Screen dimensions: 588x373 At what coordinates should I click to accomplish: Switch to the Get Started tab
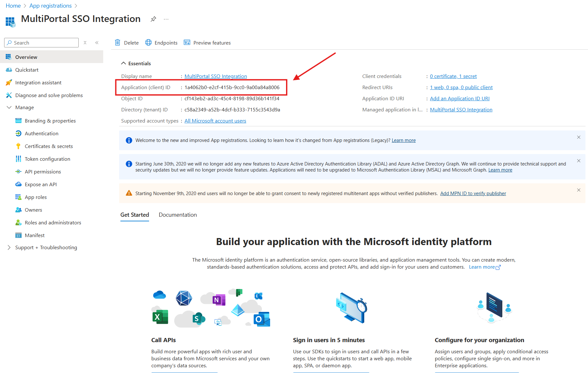point(135,215)
